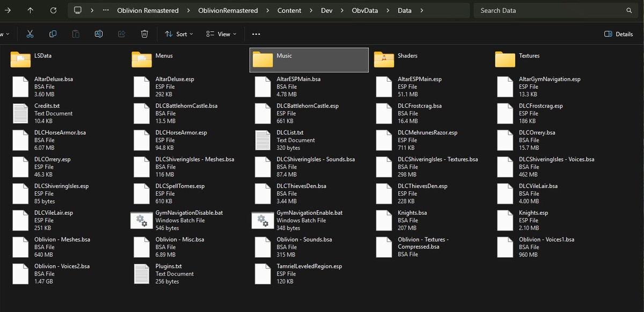Select file DLCBattlehornCastle.bsa

pos(188,113)
